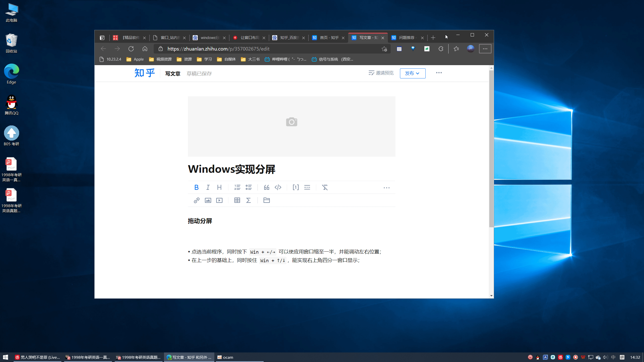Insert a table into the article
The width and height of the screenshot is (644, 362).
pyautogui.click(x=237, y=200)
